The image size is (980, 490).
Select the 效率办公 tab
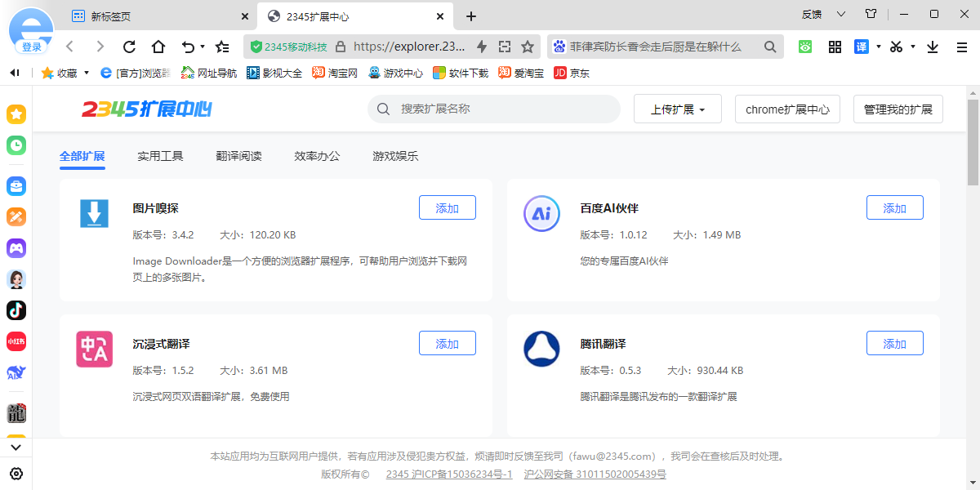[x=317, y=156]
